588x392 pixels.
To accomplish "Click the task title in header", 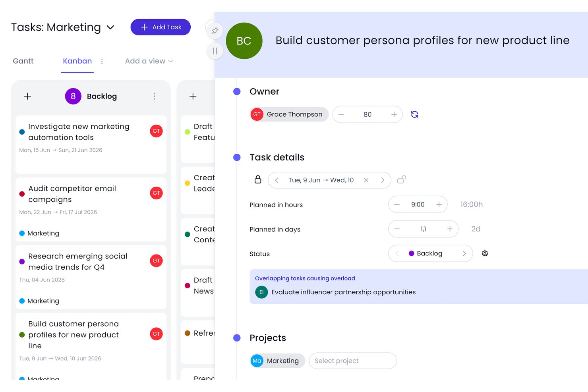I will [x=422, y=41].
